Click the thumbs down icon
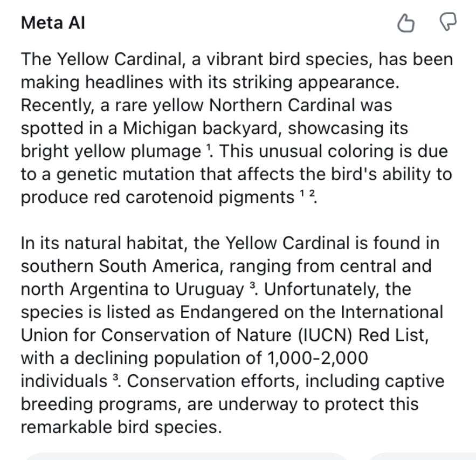This screenshot has width=476, height=460. (x=448, y=23)
